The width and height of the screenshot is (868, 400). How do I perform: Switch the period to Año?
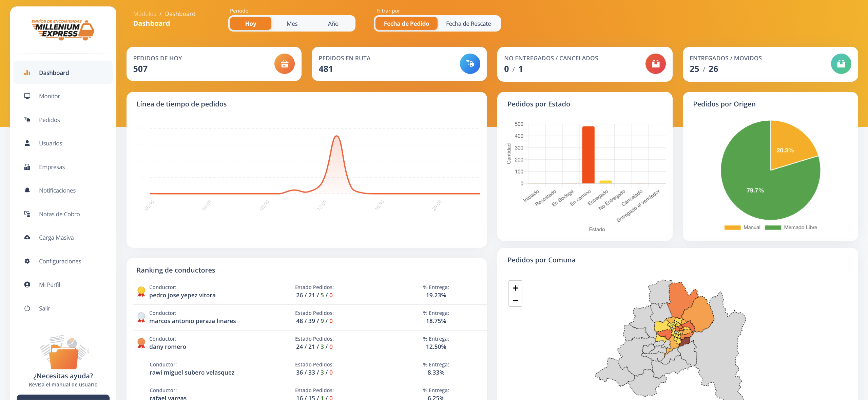[333, 24]
